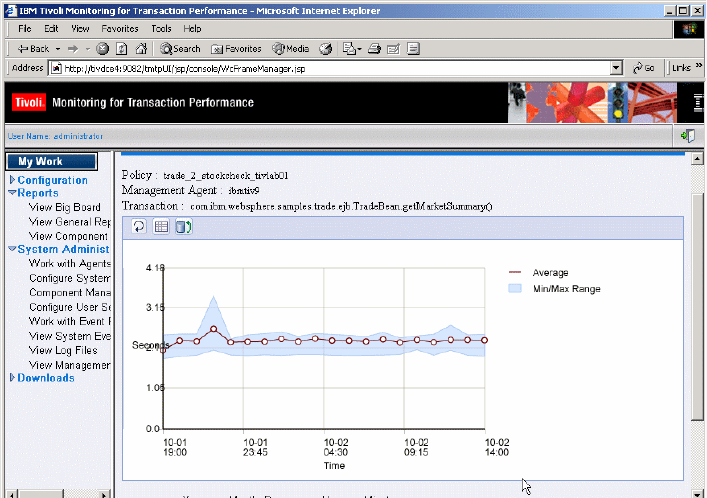Click inside the Address URL field
Image resolution: width=707 pixels, height=498 pixels.
pyautogui.click(x=336, y=69)
